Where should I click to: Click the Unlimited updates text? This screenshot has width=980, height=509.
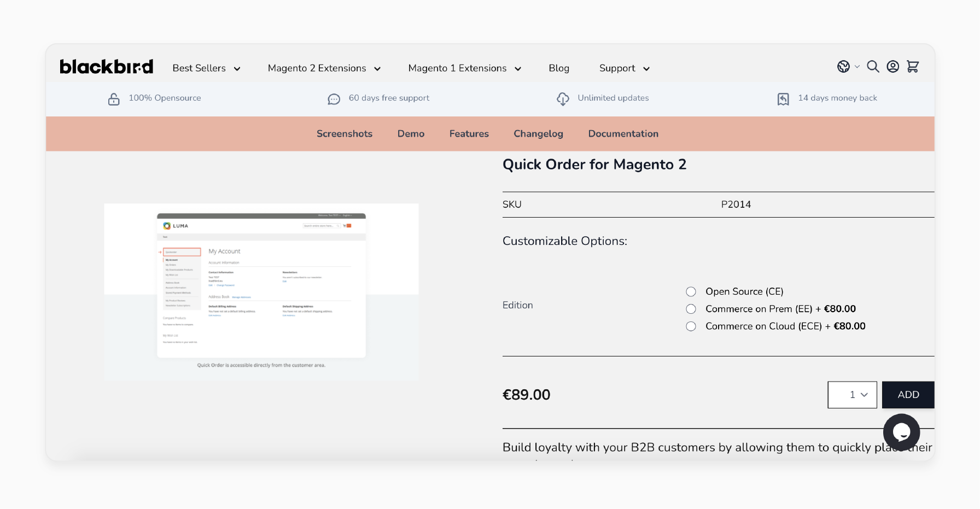(613, 98)
